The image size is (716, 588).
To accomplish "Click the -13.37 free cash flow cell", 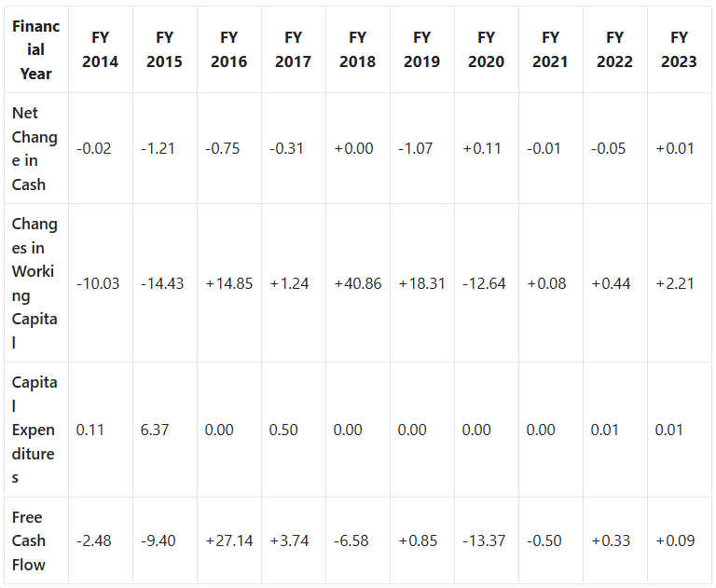I will tap(484, 540).
